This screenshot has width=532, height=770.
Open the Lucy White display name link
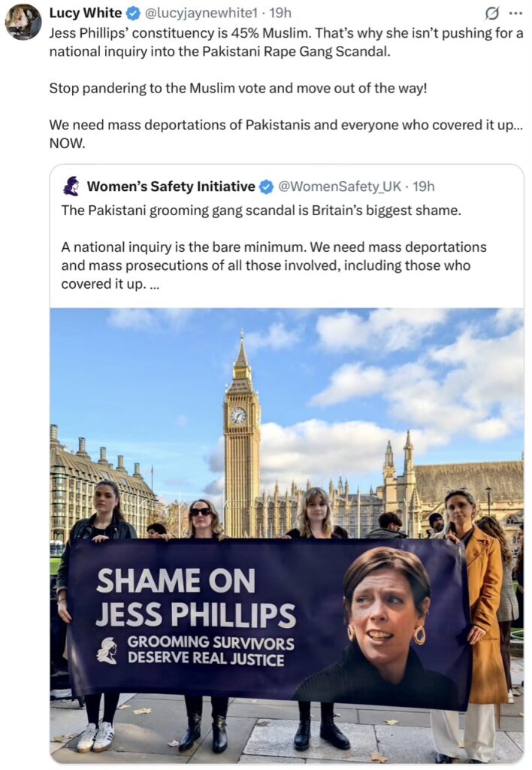(86, 13)
